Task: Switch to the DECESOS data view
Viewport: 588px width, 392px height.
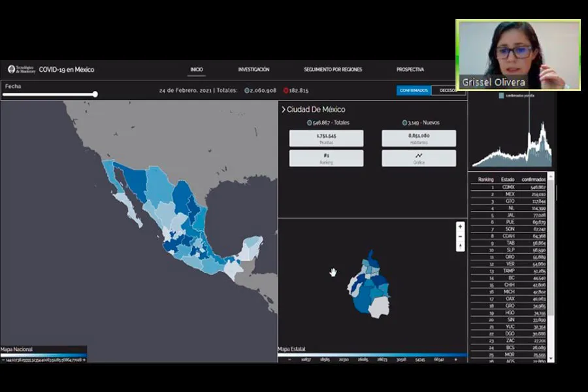Action: click(x=448, y=91)
